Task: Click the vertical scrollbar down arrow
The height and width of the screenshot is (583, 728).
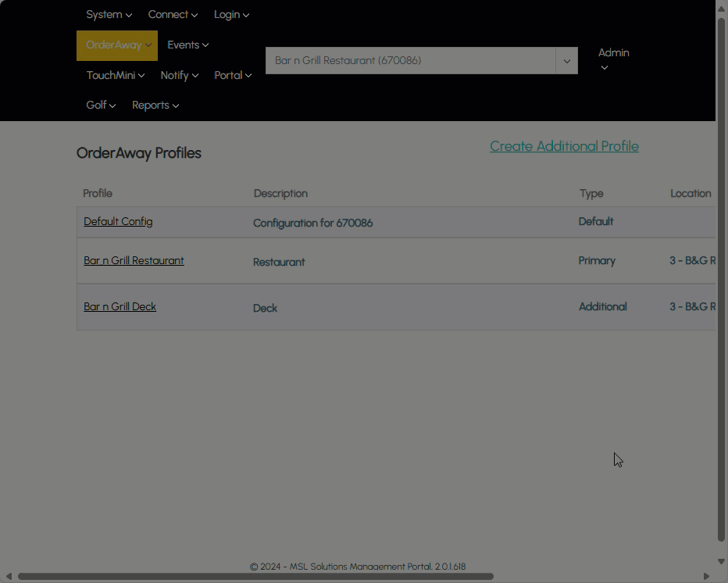Action: [722, 562]
